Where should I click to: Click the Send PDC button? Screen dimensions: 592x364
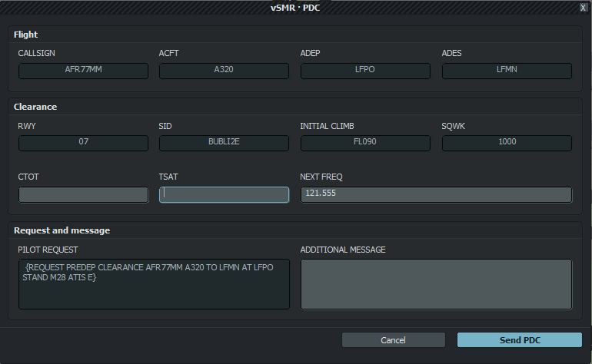pos(520,340)
